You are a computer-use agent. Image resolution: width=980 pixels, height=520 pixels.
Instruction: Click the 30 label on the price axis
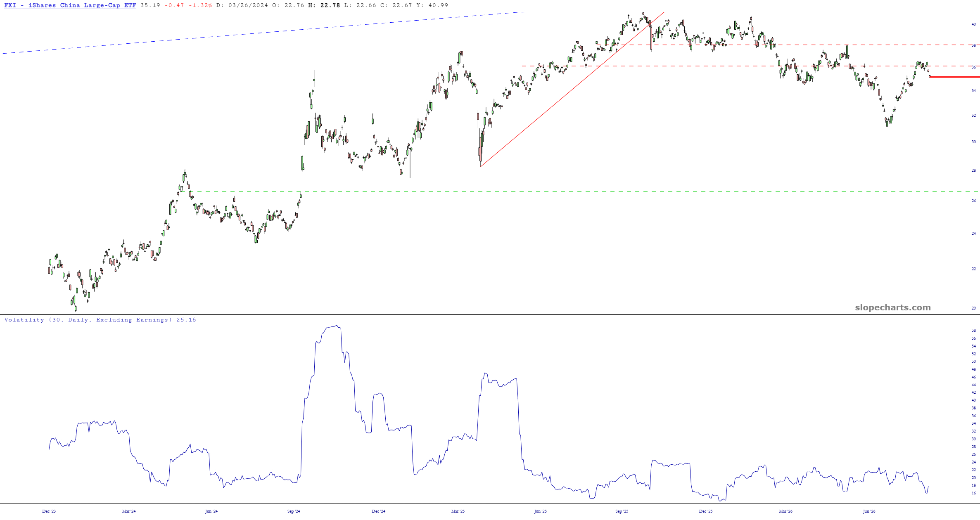click(x=973, y=142)
